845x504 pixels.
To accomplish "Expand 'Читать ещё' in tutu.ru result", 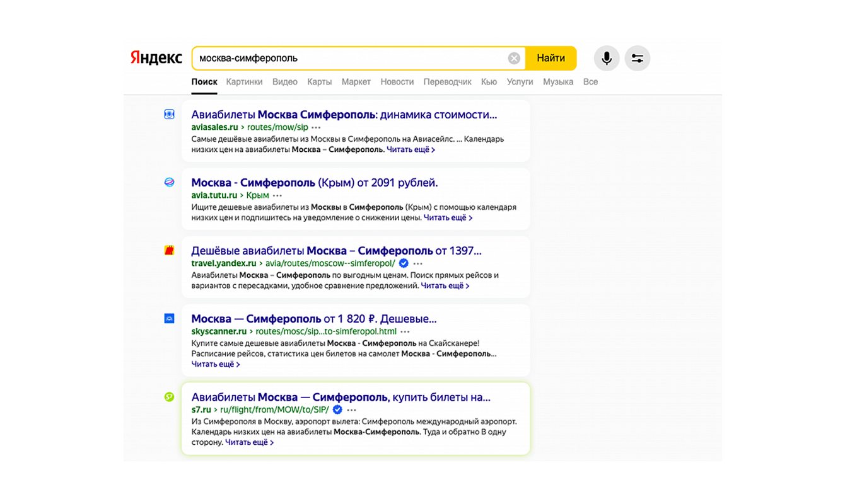I will (x=448, y=217).
